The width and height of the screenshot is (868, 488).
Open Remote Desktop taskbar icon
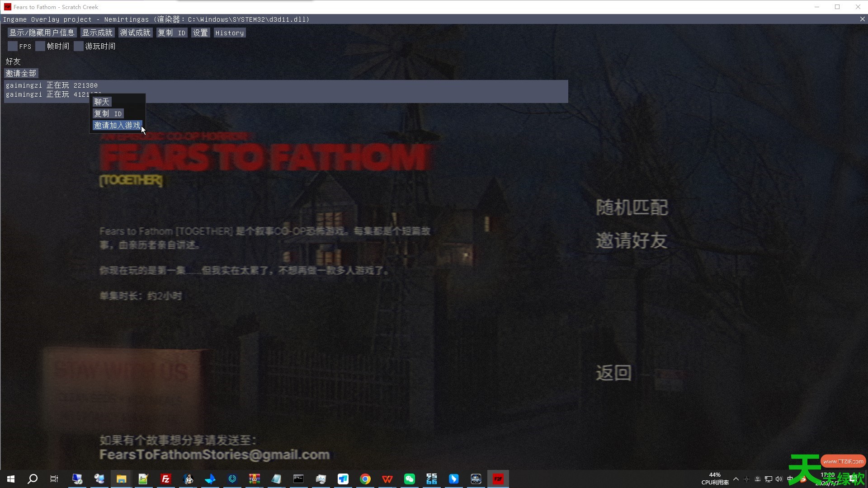pyautogui.click(x=77, y=479)
